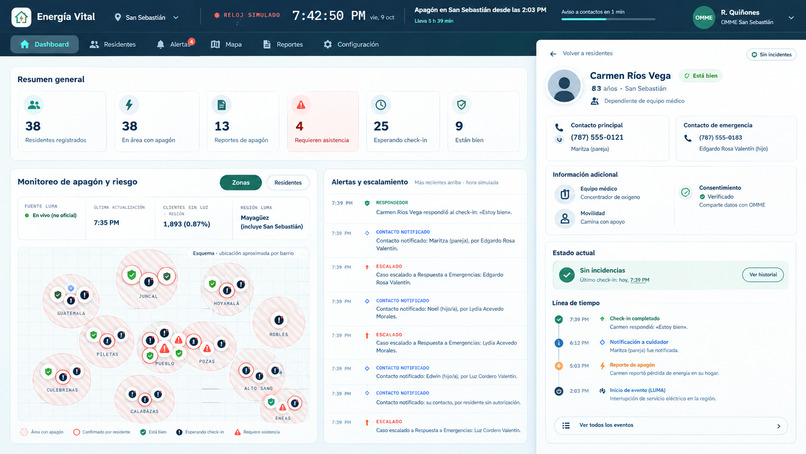Image resolution: width=806 pixels, height=454 pixels.
Task: Click the Energía Vital house logo
Action: 21,17
